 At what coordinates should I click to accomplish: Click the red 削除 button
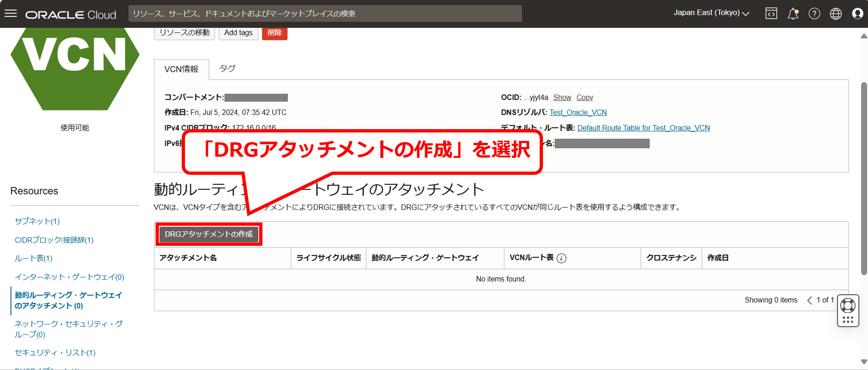274,33
